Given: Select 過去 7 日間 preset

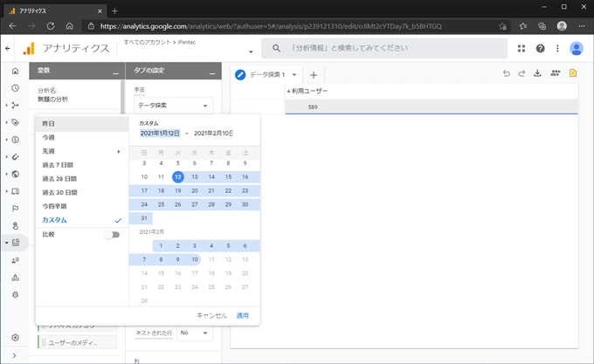Looking at the screenshot, I should pos(82,165).
